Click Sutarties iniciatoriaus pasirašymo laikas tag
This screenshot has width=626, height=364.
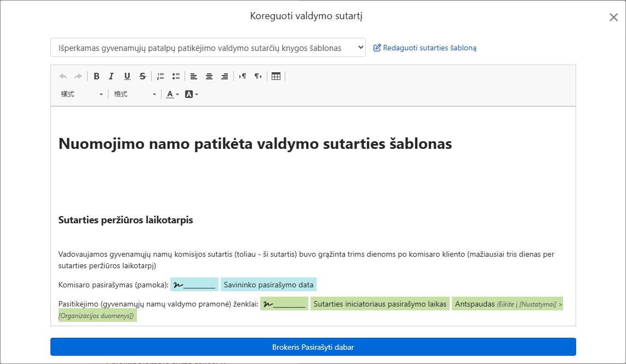(380, 304)
